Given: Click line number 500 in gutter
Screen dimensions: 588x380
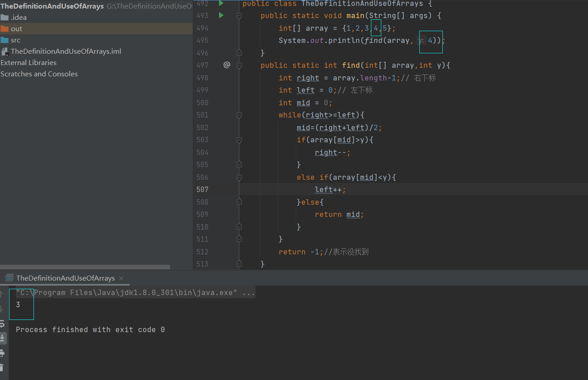Looking at the screenshot, I should tap(202, 103).
